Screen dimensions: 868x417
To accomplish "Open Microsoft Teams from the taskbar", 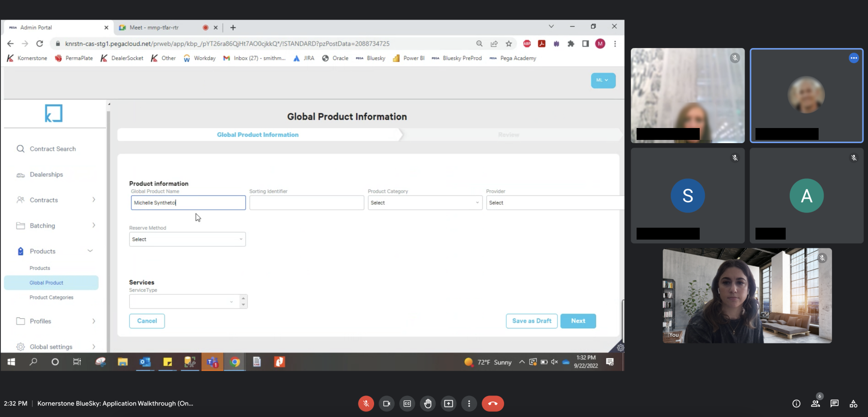I will [212, 362].
